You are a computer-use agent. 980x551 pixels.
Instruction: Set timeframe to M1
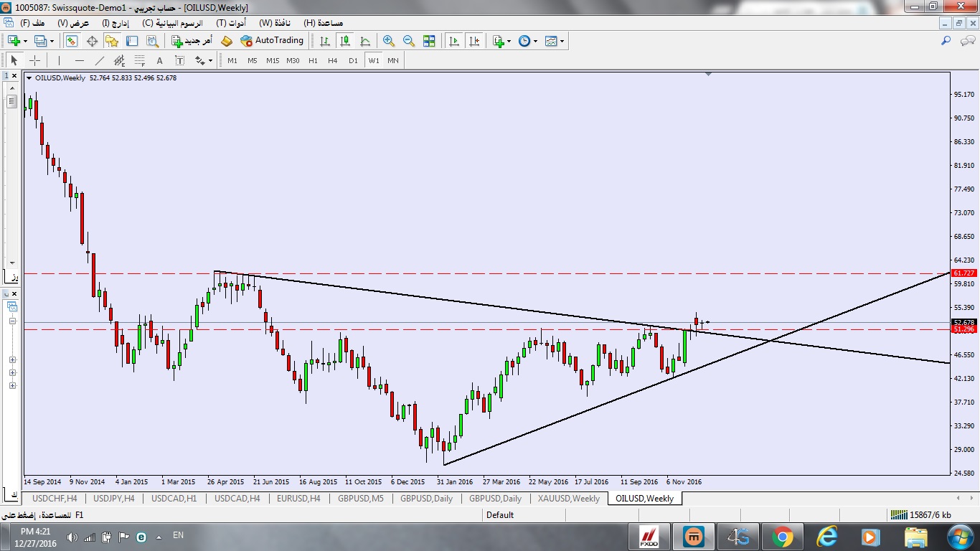pyautogui.click(x=232, y=60)
